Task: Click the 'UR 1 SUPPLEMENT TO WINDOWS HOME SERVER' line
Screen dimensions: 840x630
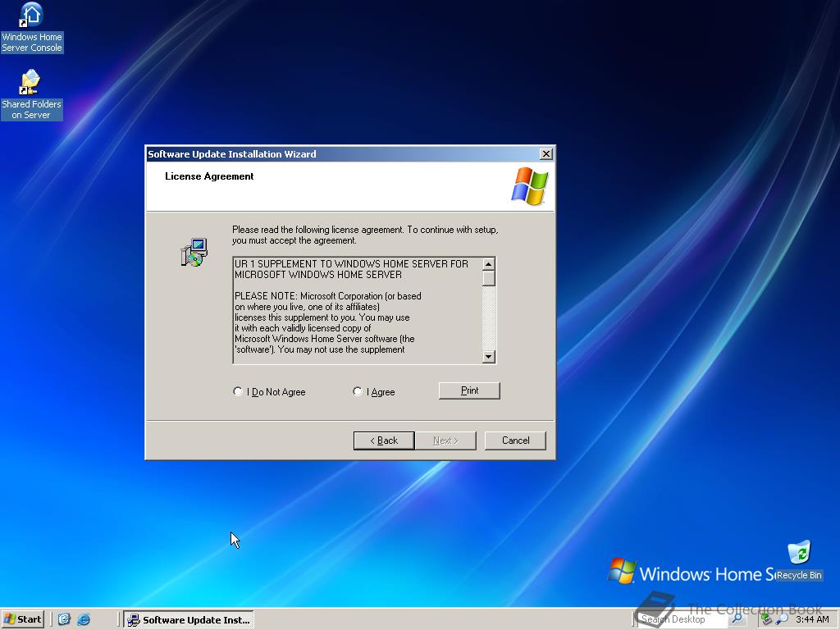Action: point(351,264)
